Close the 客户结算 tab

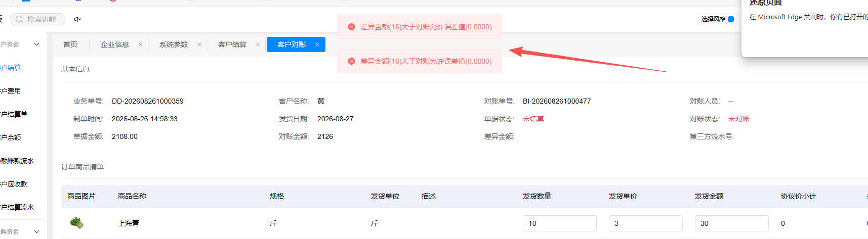(258, 44)
